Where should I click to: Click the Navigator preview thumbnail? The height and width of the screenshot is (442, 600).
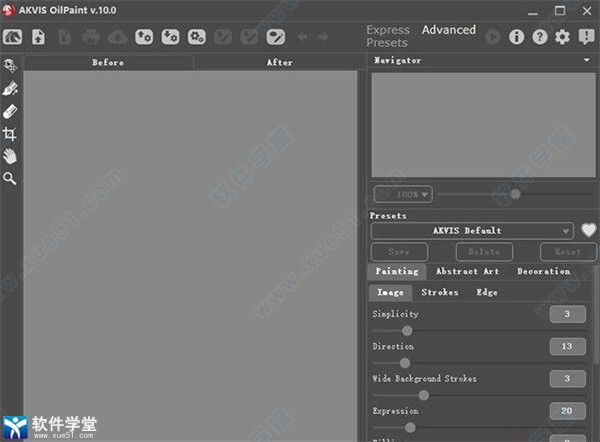(483, 125)
